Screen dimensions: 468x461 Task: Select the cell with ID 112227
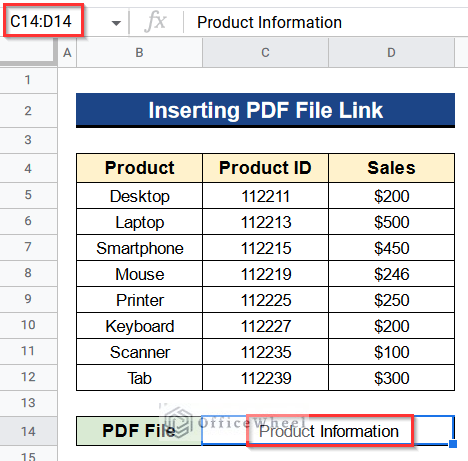[x=265, y=326]
